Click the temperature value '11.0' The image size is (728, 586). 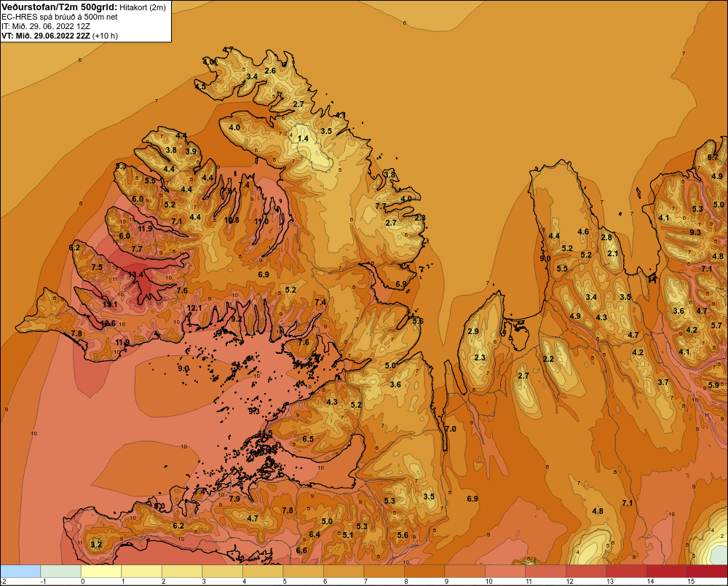pos(261,221)
